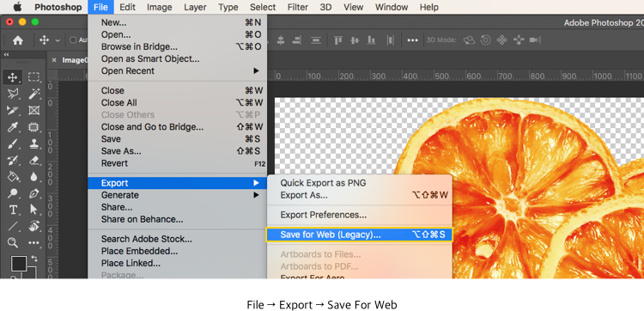Click the 3D zoom video camera icon

click(x=535, y=40)
